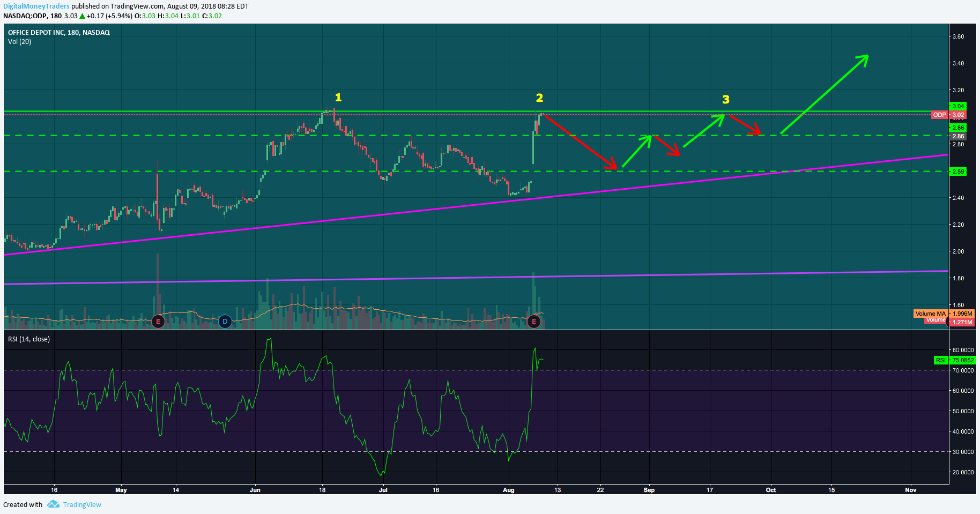This screenshot has width=980, height=514.
Task: Open the TradingView link in footer
Action: pyautogui.click(x=82, y=504)
